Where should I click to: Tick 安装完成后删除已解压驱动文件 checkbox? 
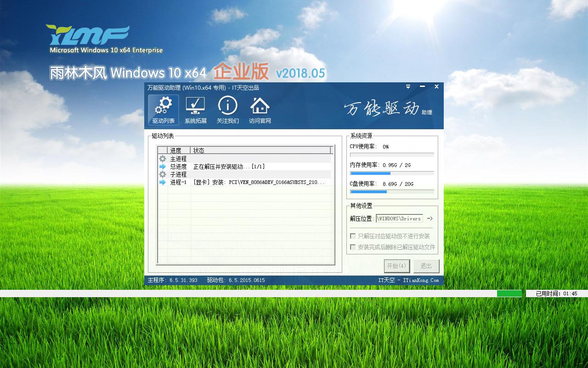[353, 247]
